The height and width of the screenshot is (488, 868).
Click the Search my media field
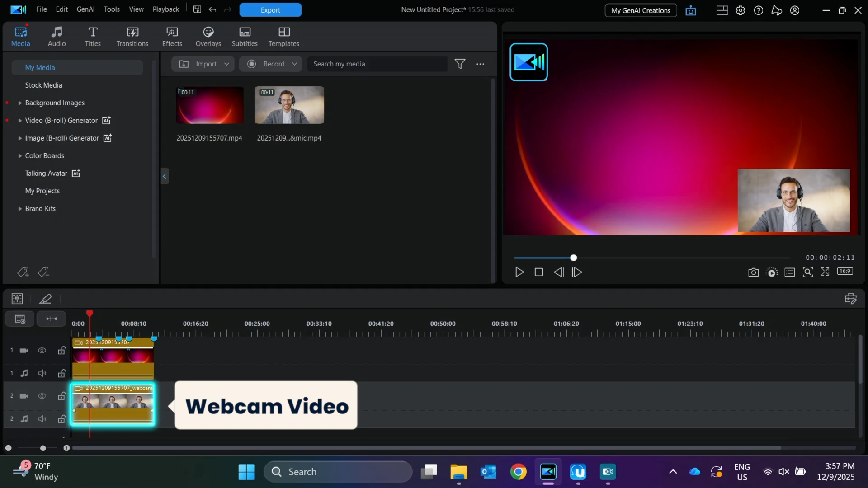(x=377, y=64)
